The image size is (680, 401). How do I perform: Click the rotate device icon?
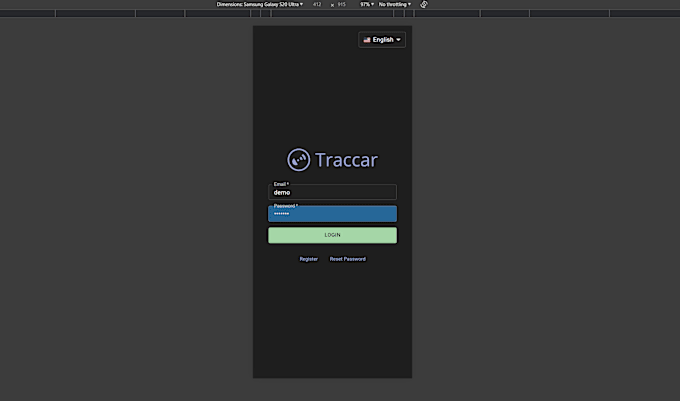(424, 4)
